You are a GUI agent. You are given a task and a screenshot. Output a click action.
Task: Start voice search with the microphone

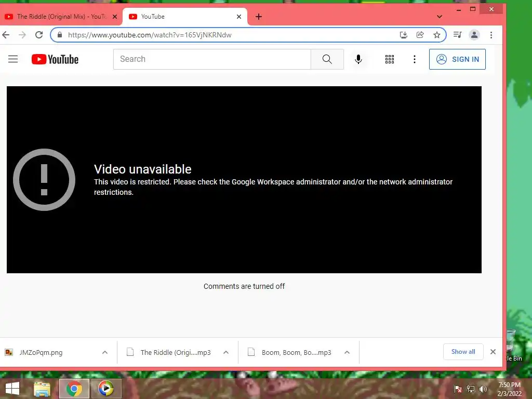coord(358,59)
